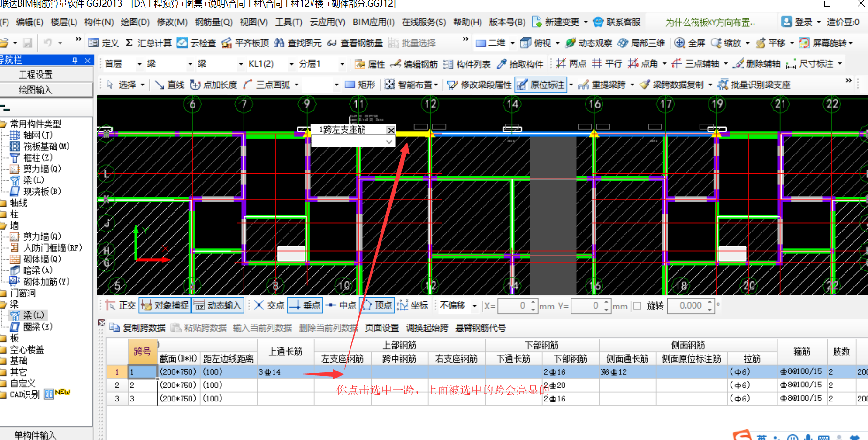868x440 pixels.
Task: Click 修改梁段属性 tool
Action: 479,85
